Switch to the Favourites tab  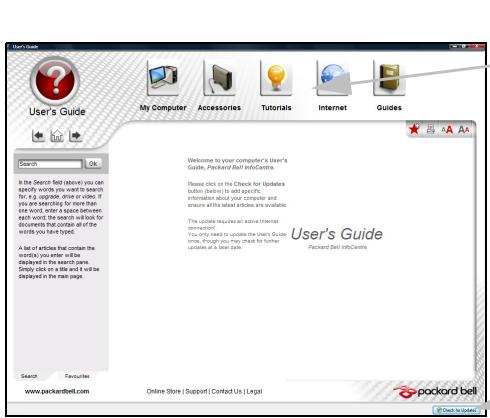pyautogui.click(x=77, y=376)
